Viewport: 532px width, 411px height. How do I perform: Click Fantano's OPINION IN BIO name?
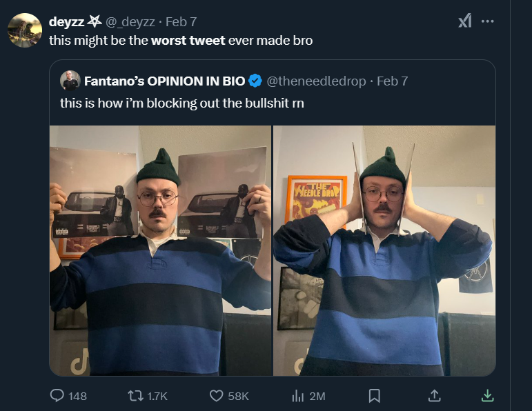(164, 81)
